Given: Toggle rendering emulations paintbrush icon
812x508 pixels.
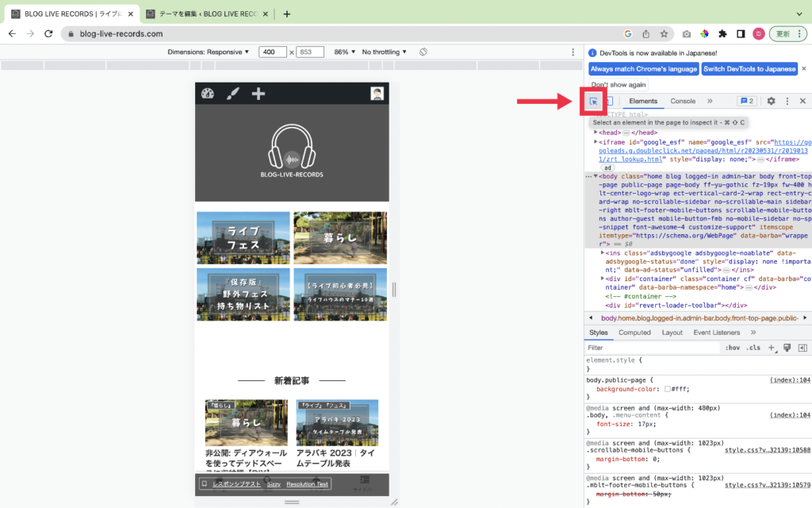Looking at the screenshot, I should tap(787, 348).
